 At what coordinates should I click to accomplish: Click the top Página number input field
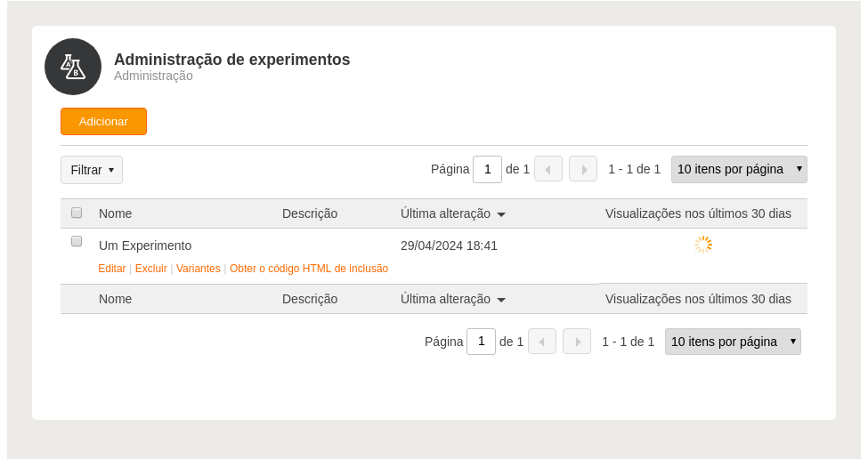(487, 169)
